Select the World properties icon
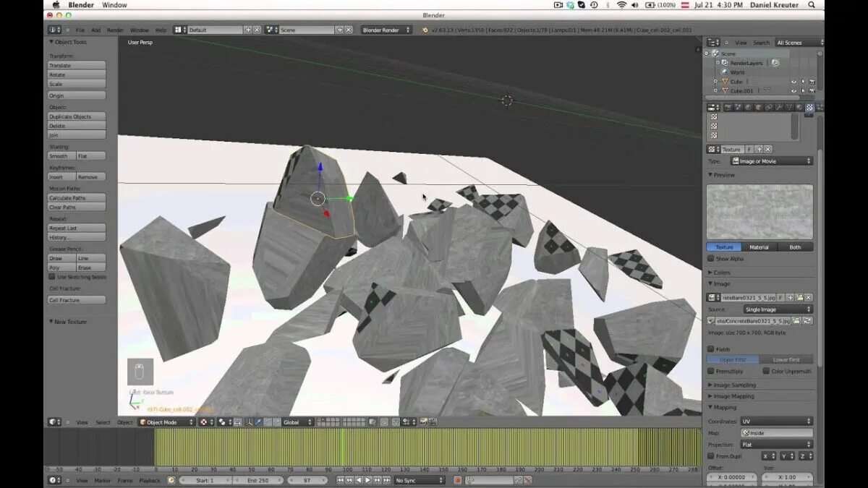Viewport: 868px width, 488px height. 747,108
